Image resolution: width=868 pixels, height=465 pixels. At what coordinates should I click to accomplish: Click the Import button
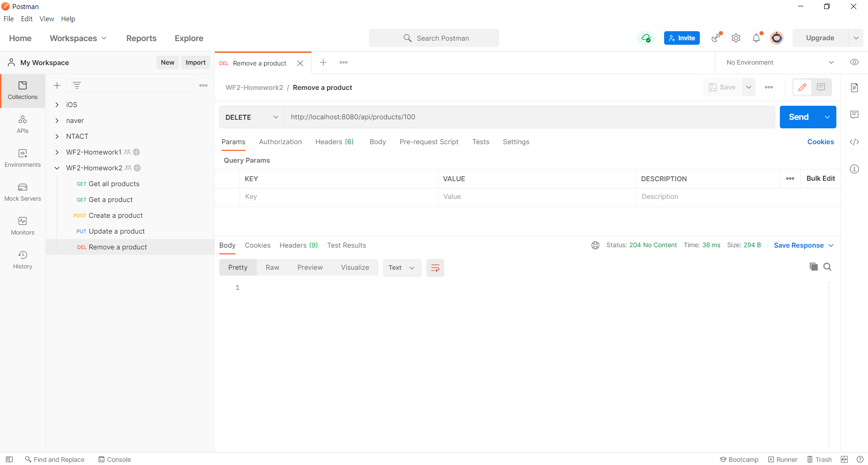tap(196, 62)
